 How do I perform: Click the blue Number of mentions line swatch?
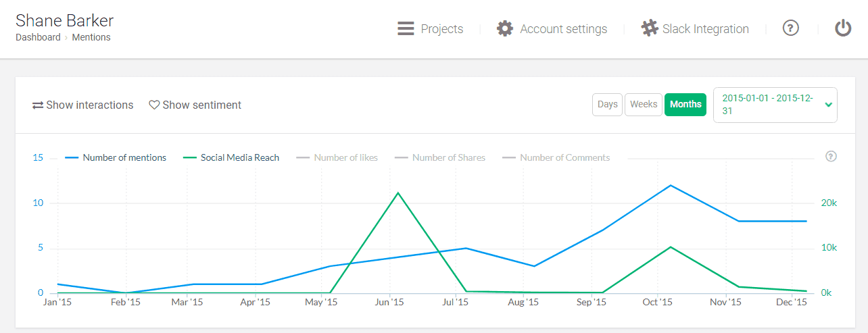coord(72,158)
